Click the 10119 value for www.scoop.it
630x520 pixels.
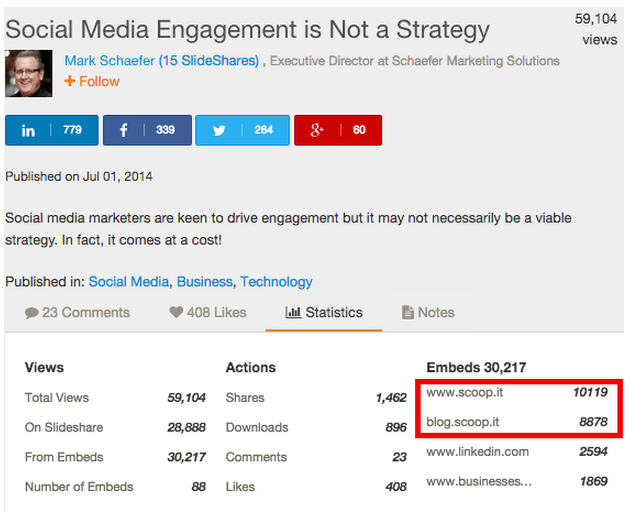(x=590, y=392)
